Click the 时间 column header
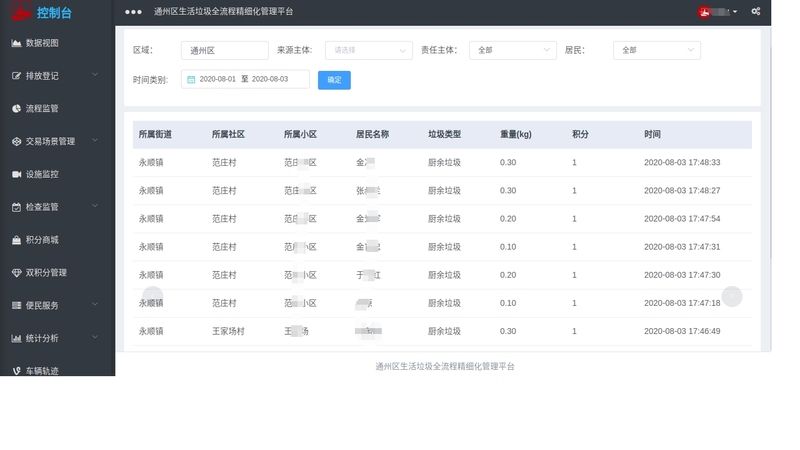Viewport: 800px width, 450px height. pos(652,134)
